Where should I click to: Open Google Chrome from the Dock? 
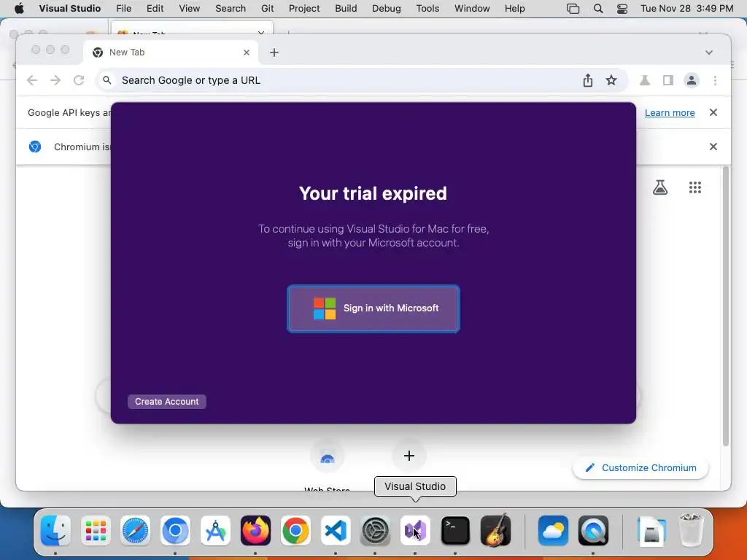295,531
